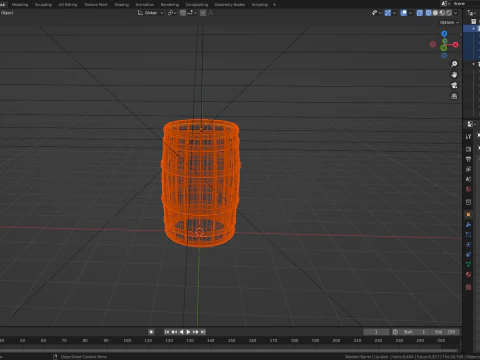
Task: Open the Object Data green triangle tab
Action: coord(468,264)
